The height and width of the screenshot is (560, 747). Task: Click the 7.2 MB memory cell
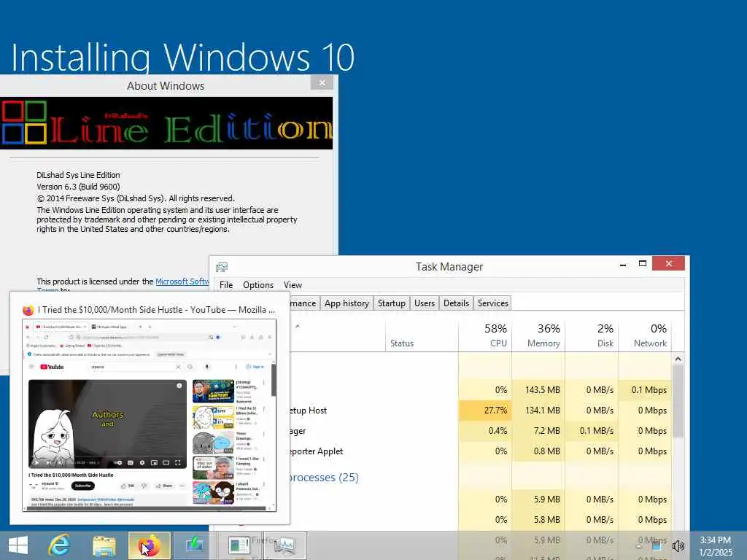pyautogui.click(x=538, y=431)
